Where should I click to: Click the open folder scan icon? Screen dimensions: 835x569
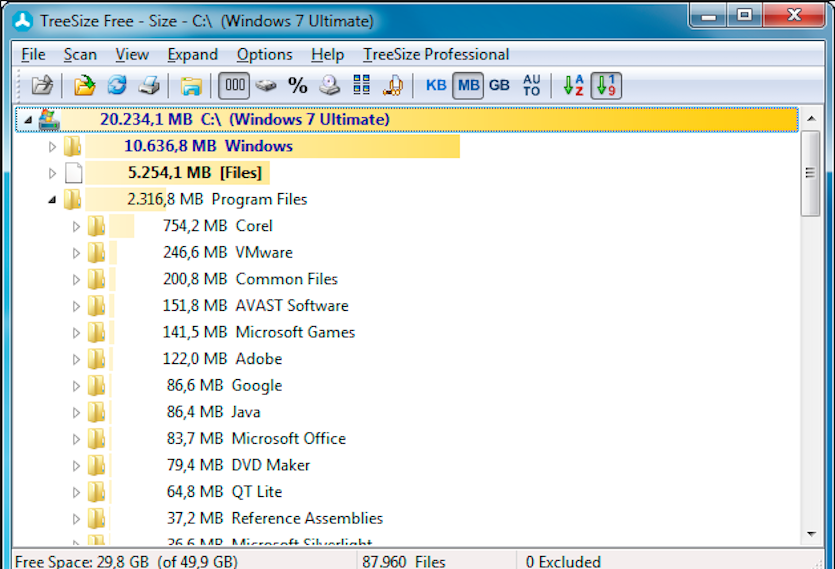pos(84,85)
